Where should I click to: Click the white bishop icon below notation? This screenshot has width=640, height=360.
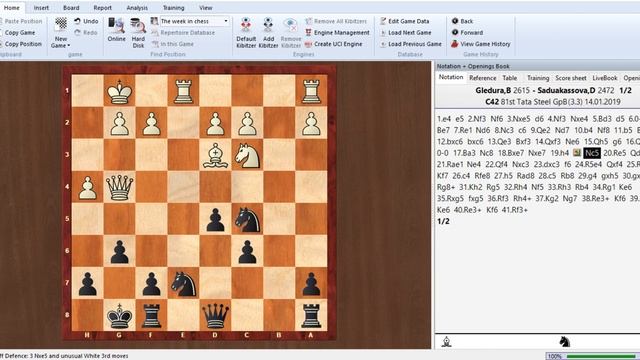click(447, 342)
